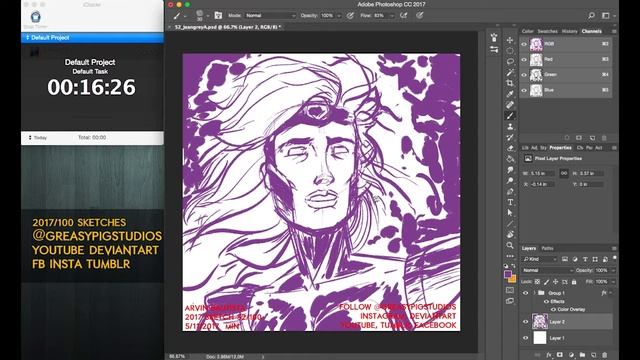Select the Pen tool
The image size is (640, 360).
pos(510,191)
